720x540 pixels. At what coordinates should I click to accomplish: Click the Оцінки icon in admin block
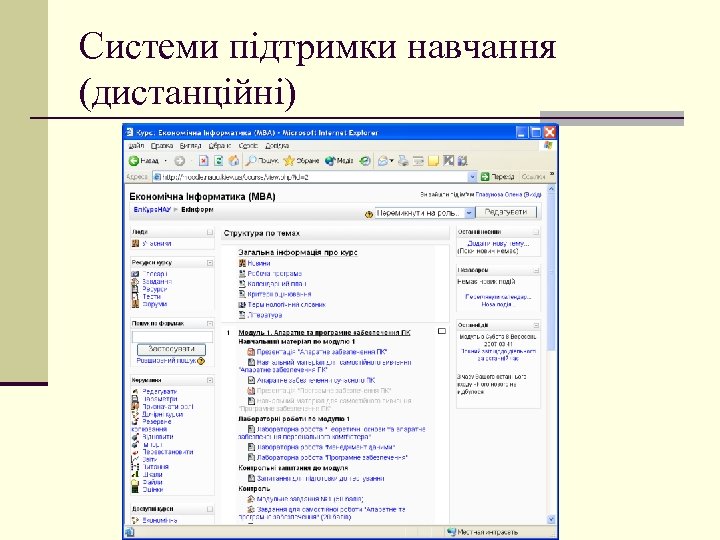(135, 489)
